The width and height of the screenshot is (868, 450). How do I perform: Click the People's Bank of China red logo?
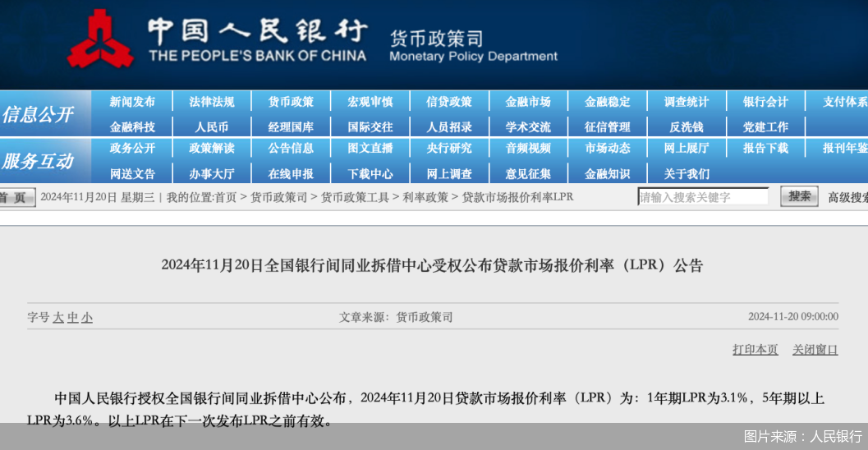click(x=100, y=39)
